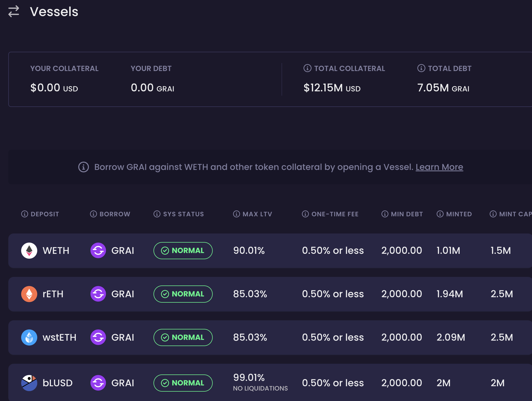Click the Min Debt column info icon
532x401 pixels.
pyautogui.click(x=385, y=214)
